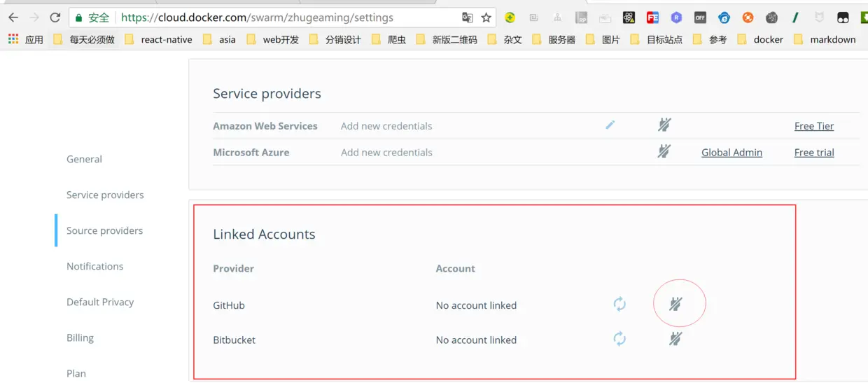
Task: Open the 参考 bookmark folder
Action: pos(710,39)
